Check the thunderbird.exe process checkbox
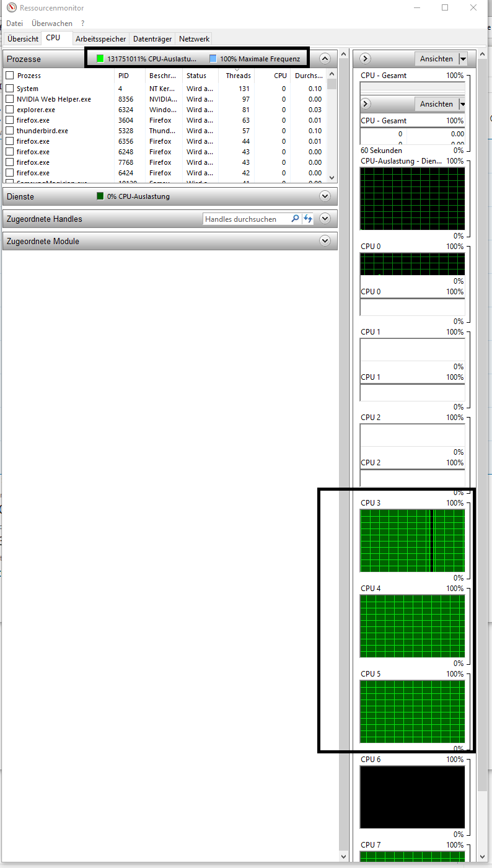492x868 pixels. coord(9,131)
